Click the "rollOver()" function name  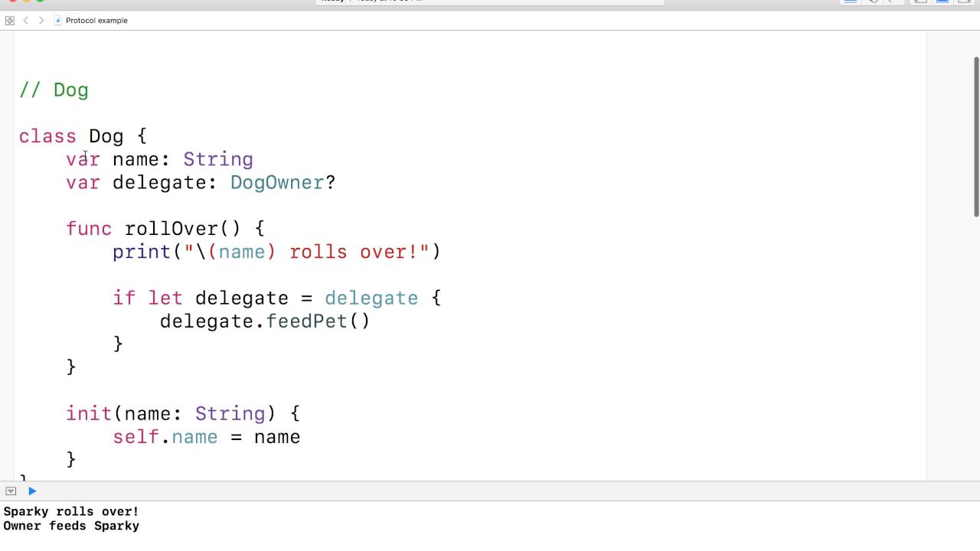183,229
